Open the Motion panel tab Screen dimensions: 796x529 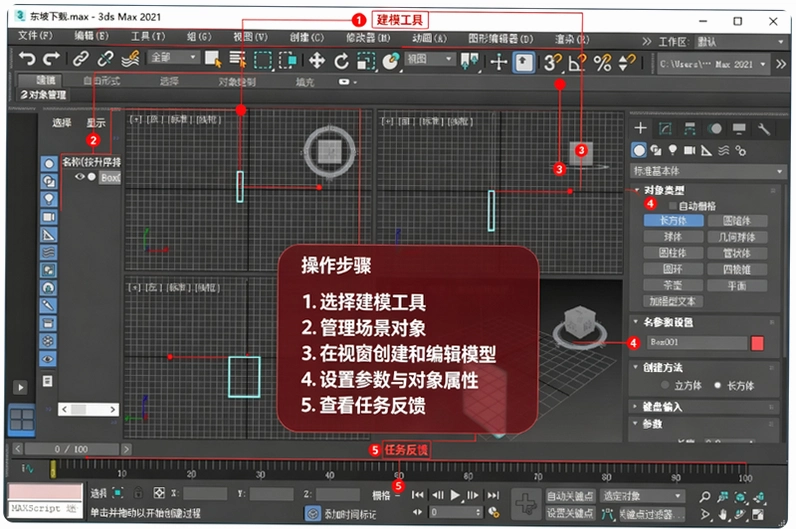(715, 128)
